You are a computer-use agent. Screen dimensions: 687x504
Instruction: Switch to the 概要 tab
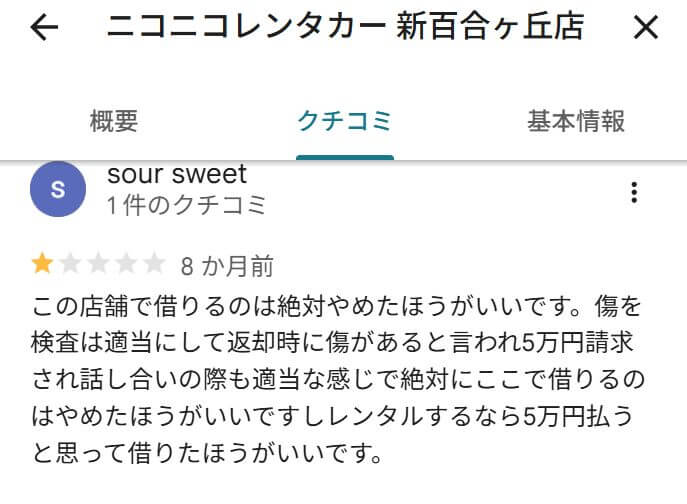point(114,122)
